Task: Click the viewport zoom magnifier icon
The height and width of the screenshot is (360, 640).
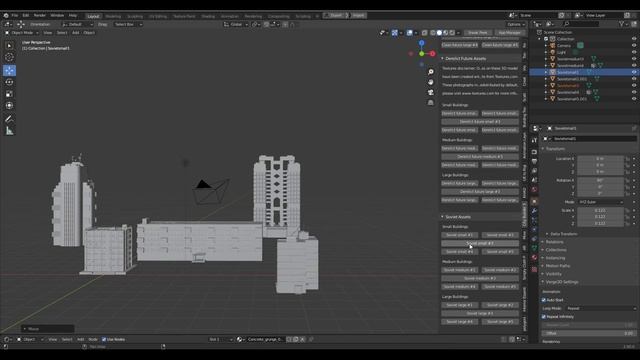Action: (431, 72)
